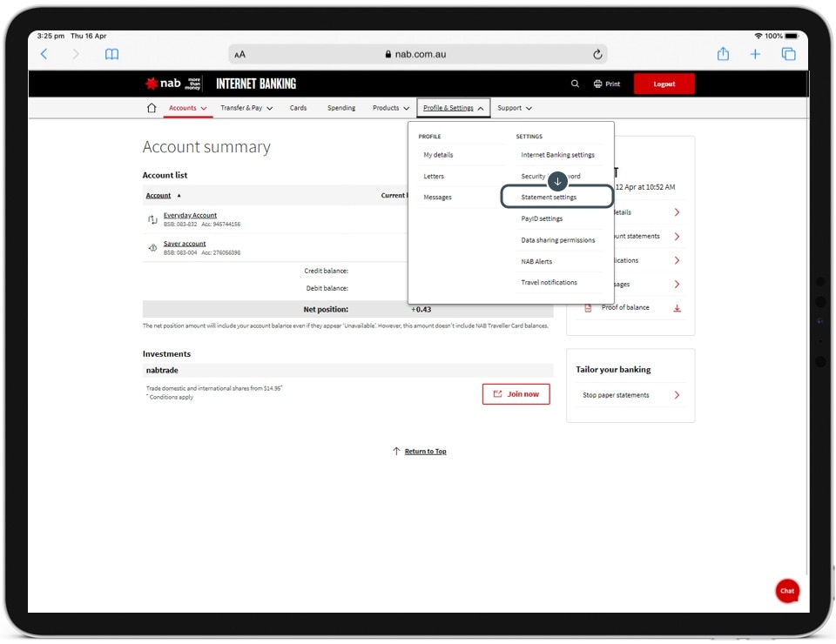
Task: Open new tab with plus icon
Action: click(x=755, y=54)
